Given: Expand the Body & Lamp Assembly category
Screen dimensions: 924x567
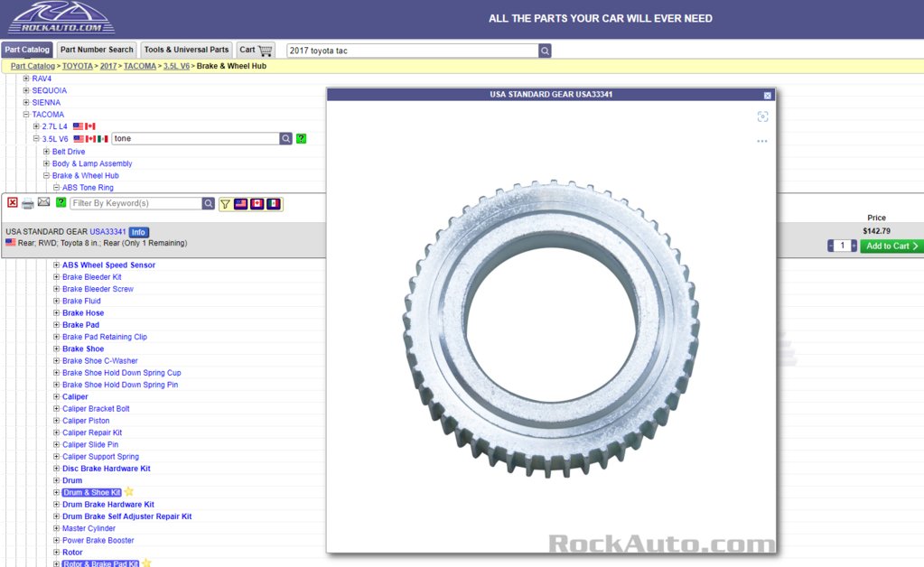Looking at the screenshot, I should pyautogui.click(x=46, y=163).
